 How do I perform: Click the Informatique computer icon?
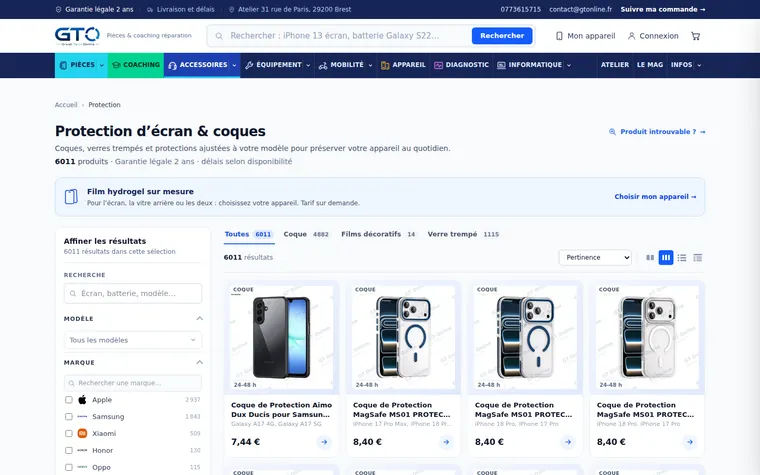pos(501,65)
